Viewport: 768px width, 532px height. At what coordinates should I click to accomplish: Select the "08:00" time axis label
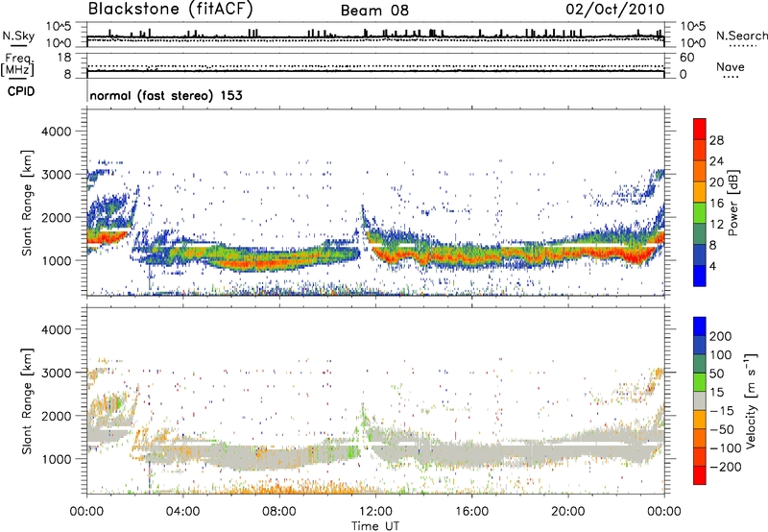[x=279, y=512]
